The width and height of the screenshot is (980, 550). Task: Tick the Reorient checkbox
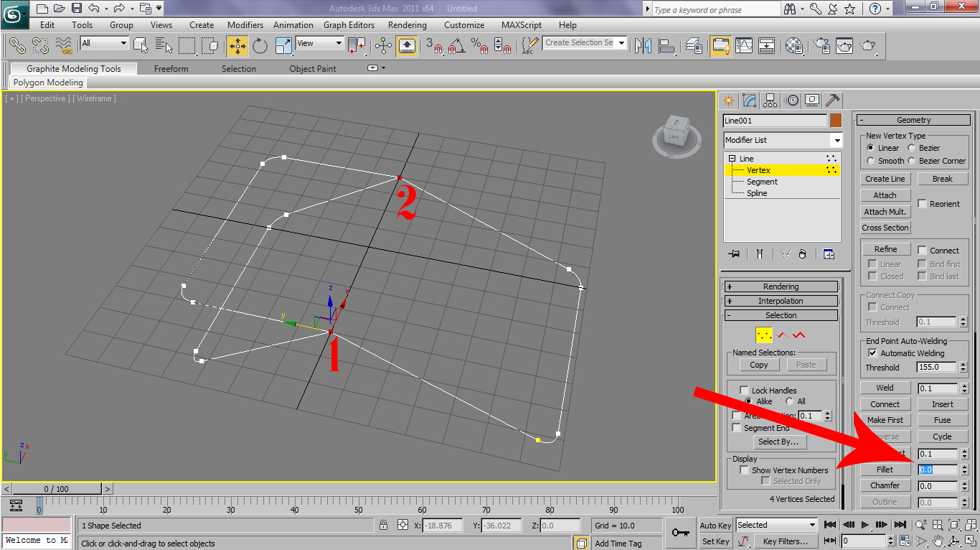922,204
